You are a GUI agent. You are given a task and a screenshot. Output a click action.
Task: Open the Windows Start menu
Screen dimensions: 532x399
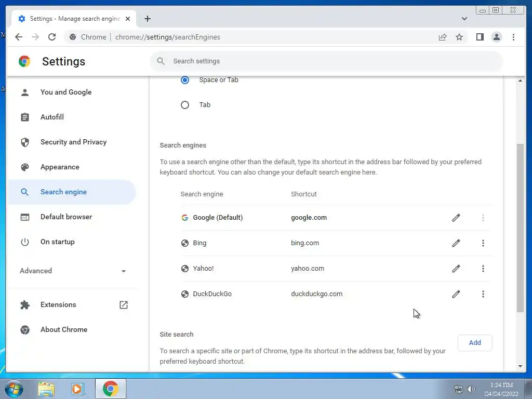14,389
